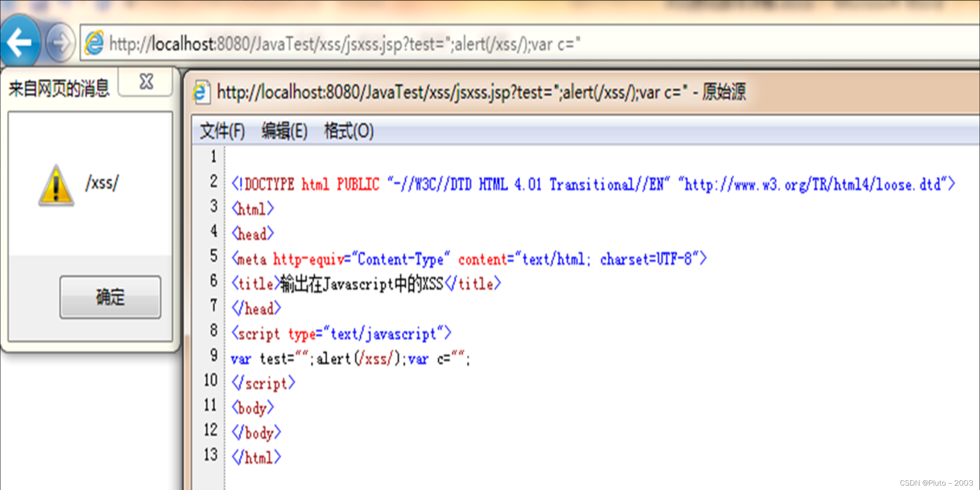Click the script type="text/javascript" line
980x490 pixels.
[x=341, y=333]
